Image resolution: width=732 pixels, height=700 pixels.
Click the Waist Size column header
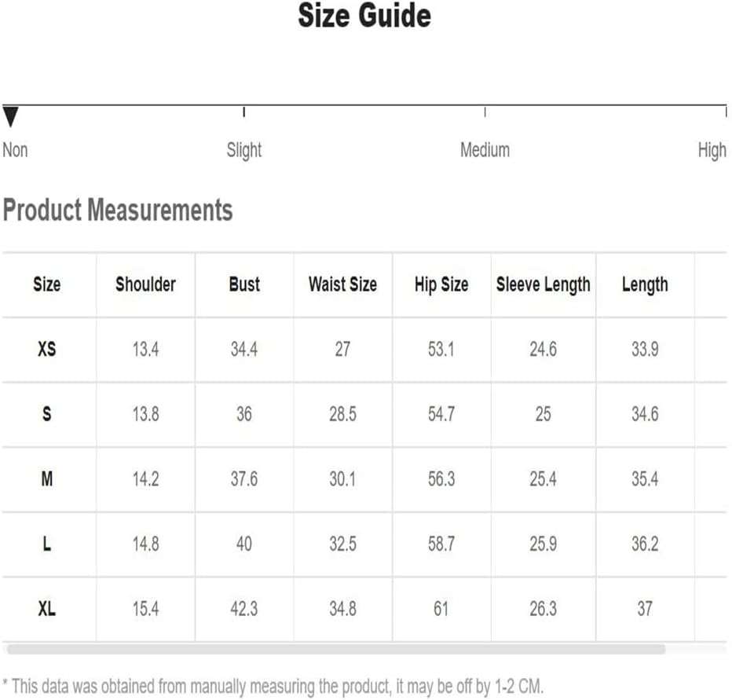coord(342,284)
